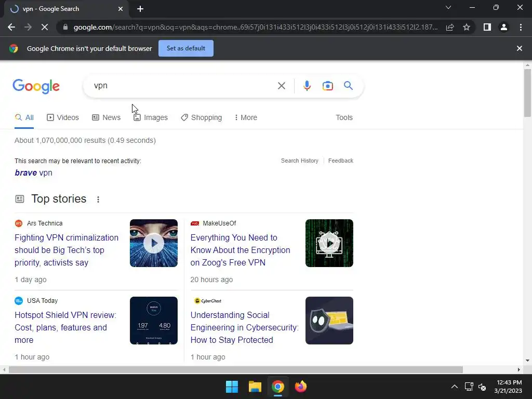Viewport: 532px width, 399px height.
Task: Open Chrome three-dot menu
Action: click(521, 27)
